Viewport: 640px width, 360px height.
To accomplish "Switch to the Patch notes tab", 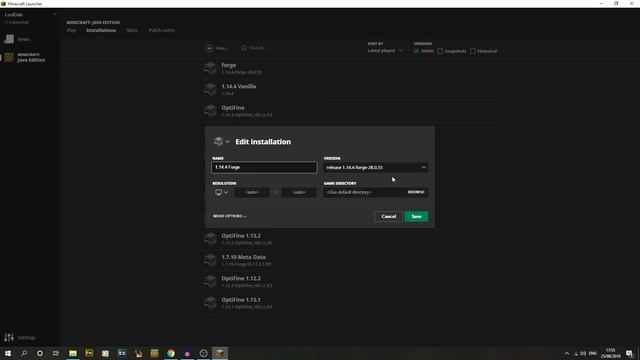I will [x=162, y=30].
